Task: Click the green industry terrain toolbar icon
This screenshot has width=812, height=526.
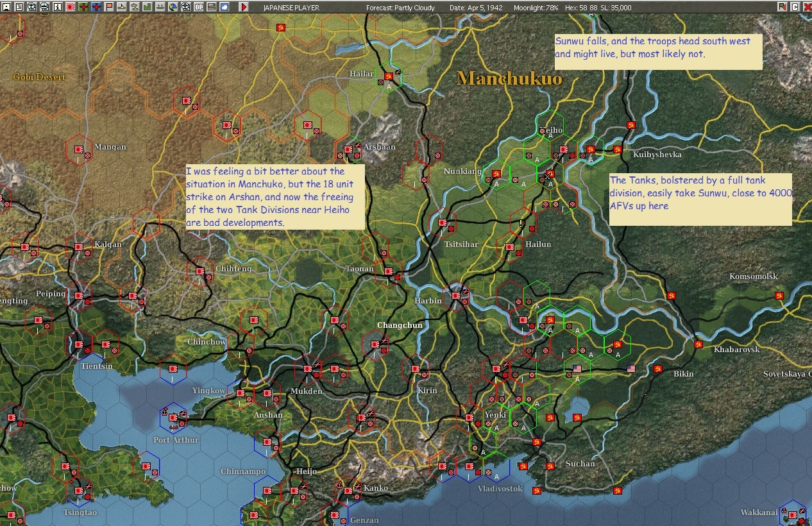Action: (147, 7)
